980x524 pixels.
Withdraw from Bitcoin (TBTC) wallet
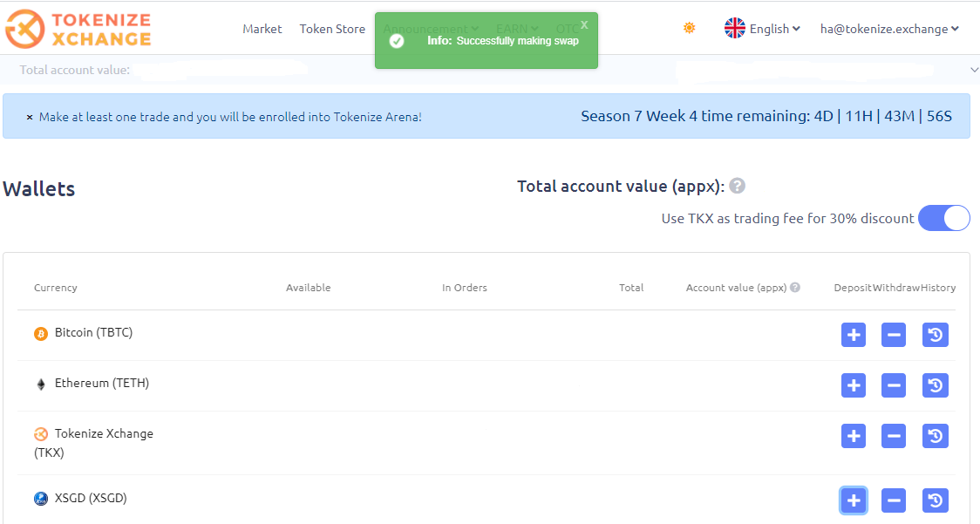893,335
